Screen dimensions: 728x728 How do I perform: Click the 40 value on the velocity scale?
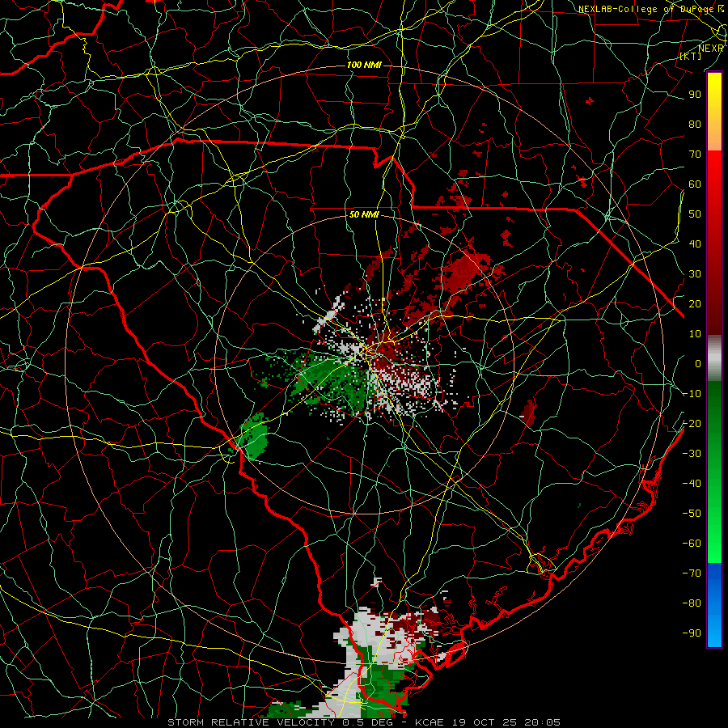pos(695,243)
